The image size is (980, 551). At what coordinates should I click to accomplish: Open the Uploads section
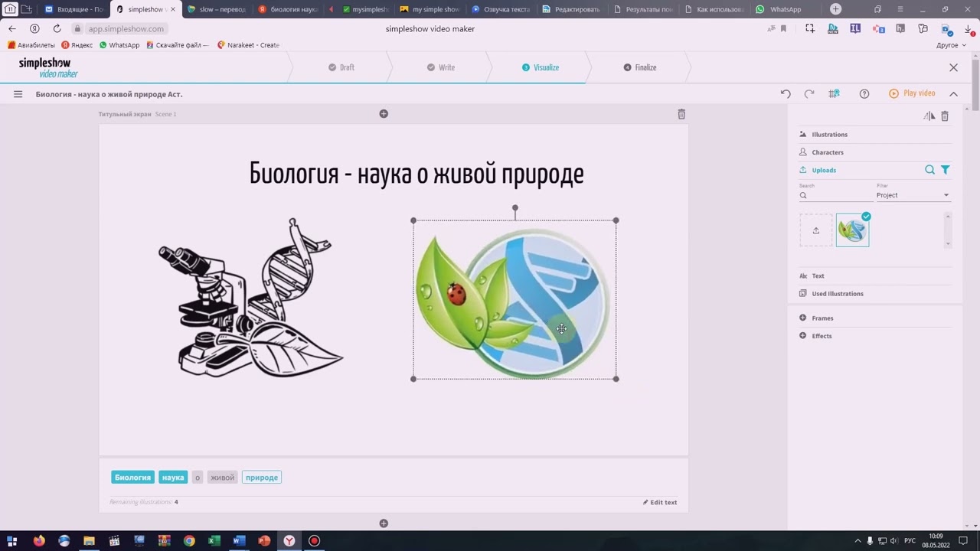(x=824, y=170)
